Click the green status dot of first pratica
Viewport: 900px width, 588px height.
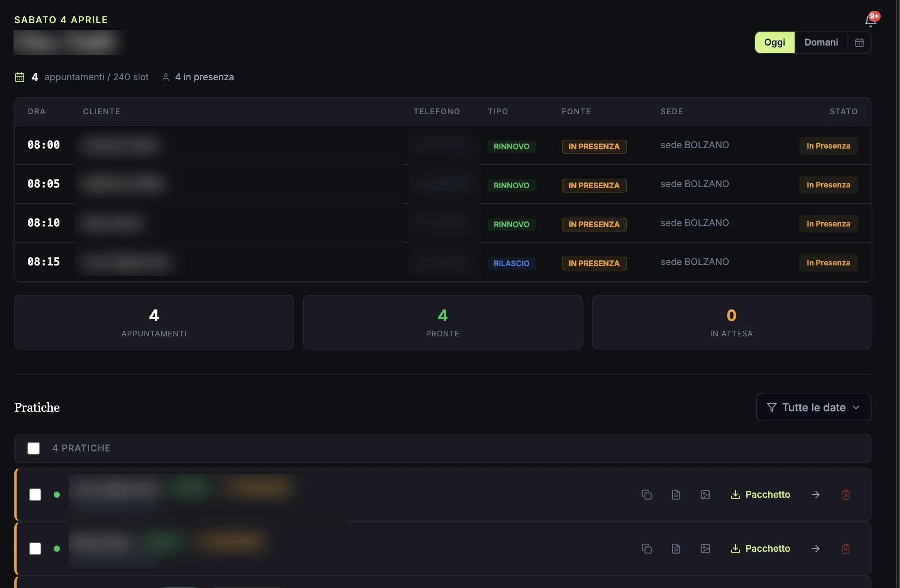[57, 495]
